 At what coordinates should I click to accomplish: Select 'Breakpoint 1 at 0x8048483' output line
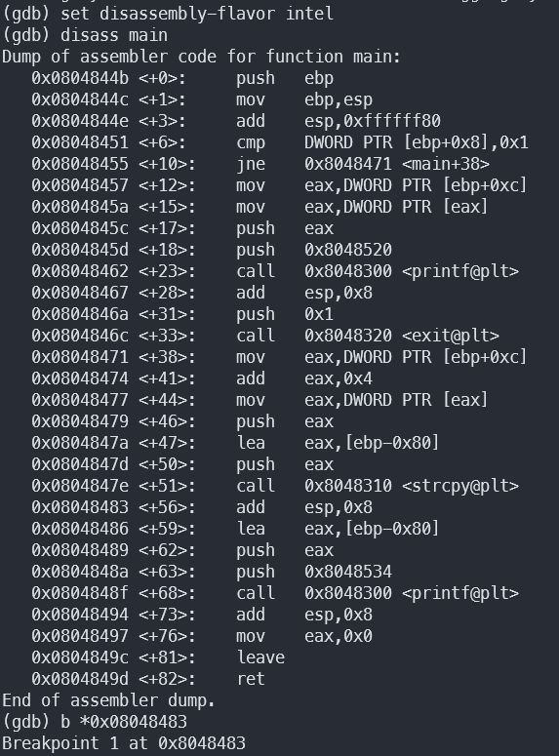click(124, 743)
